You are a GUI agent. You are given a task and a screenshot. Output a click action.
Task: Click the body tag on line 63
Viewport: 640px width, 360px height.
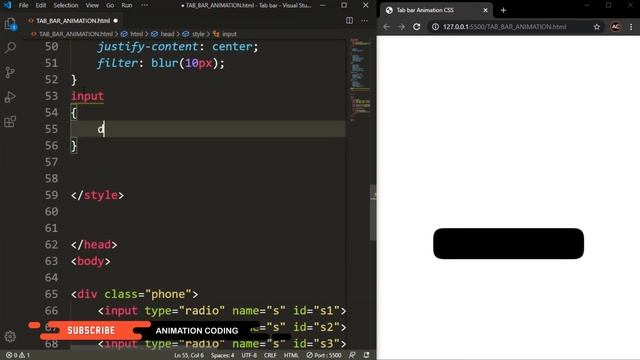tap(91, 261)
